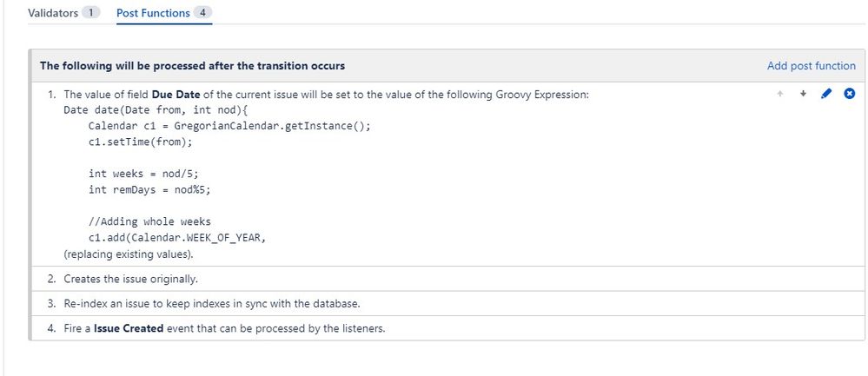Image resolution: width=868 pixels, height=376 pixels.
Task: Click the Validators count badge
Action: pos(90,13)
